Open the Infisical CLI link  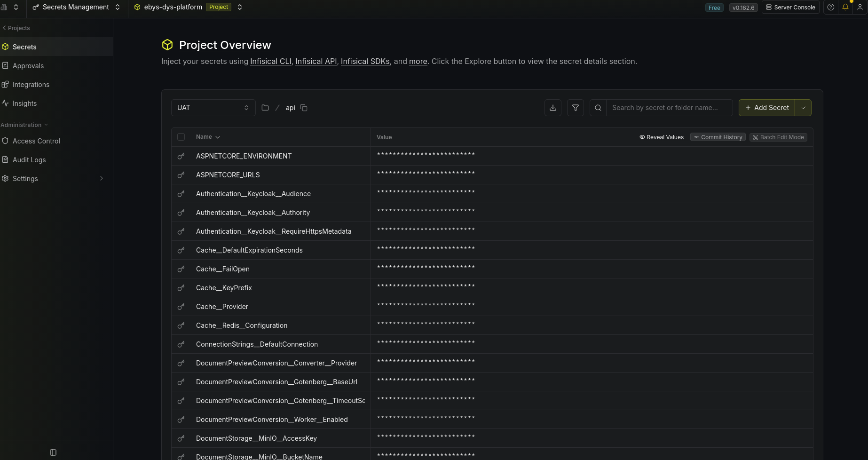271,61
